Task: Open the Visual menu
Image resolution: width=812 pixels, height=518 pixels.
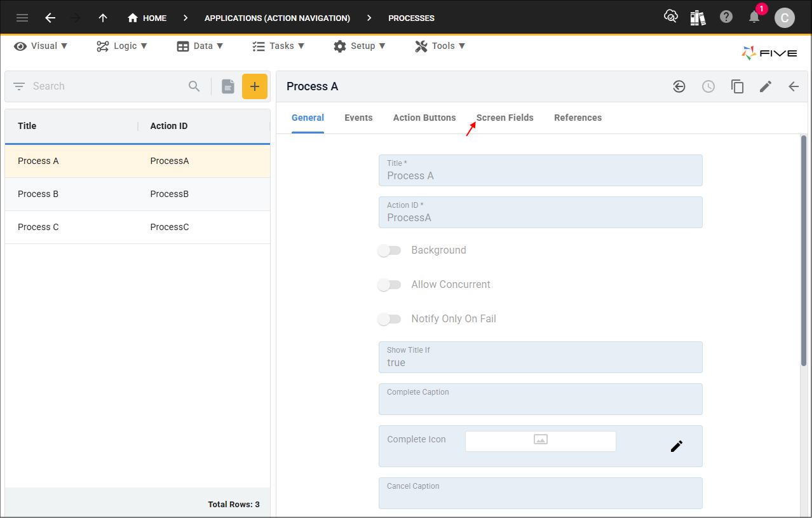Action: point(41,46)
